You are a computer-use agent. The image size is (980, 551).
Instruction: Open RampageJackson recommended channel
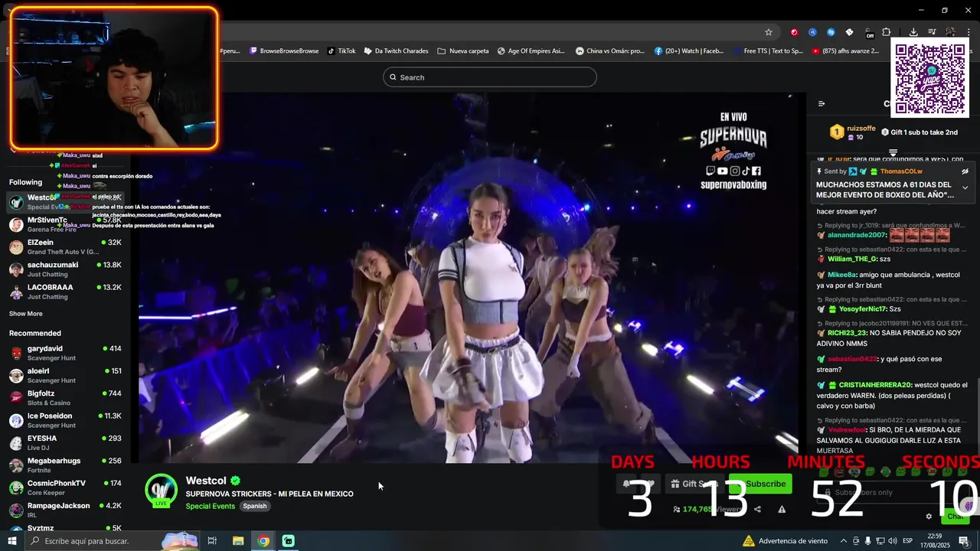65,510
